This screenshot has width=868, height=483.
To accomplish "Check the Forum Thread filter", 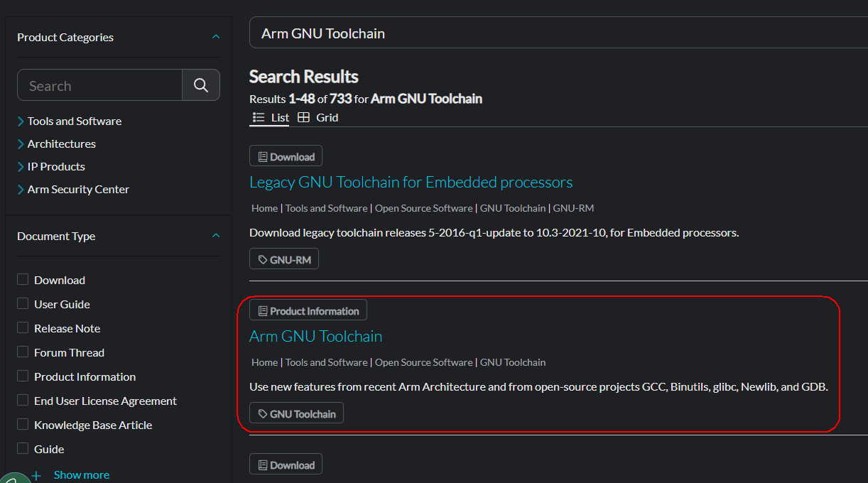I will 23,352.
